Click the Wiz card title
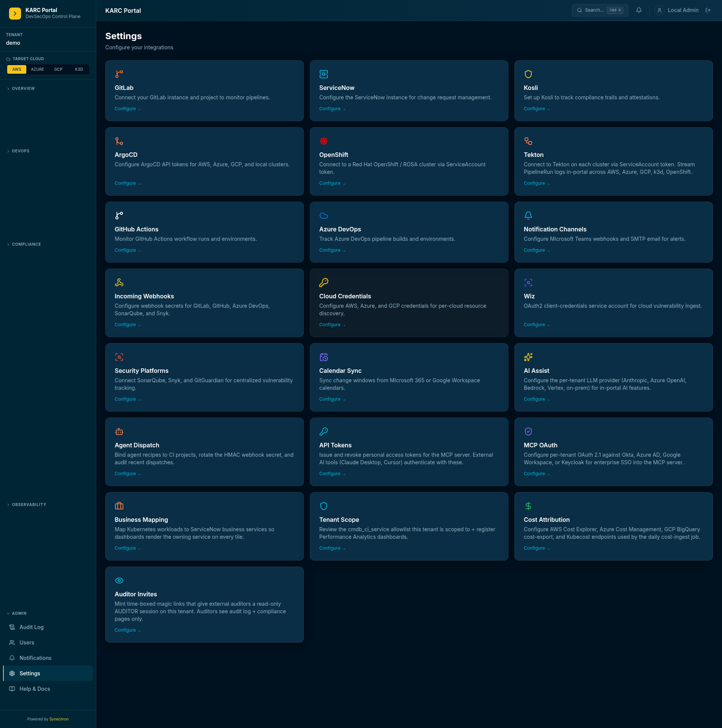The image size is (722, 728). [529, 296]
